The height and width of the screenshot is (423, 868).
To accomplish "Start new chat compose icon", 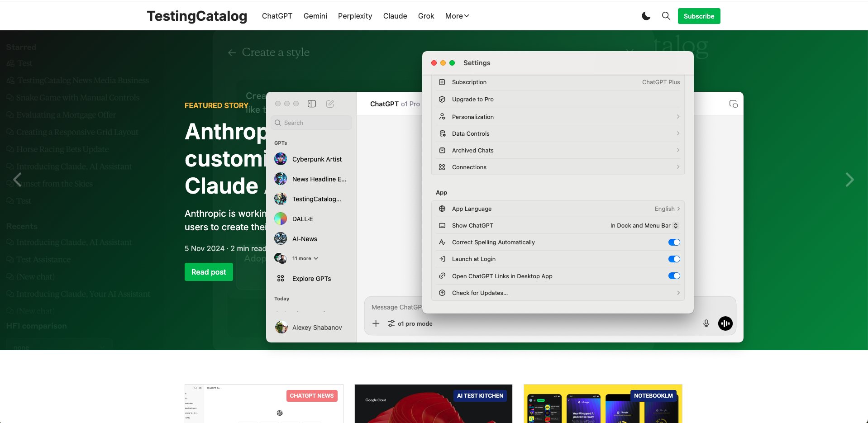I will (330, 104).
